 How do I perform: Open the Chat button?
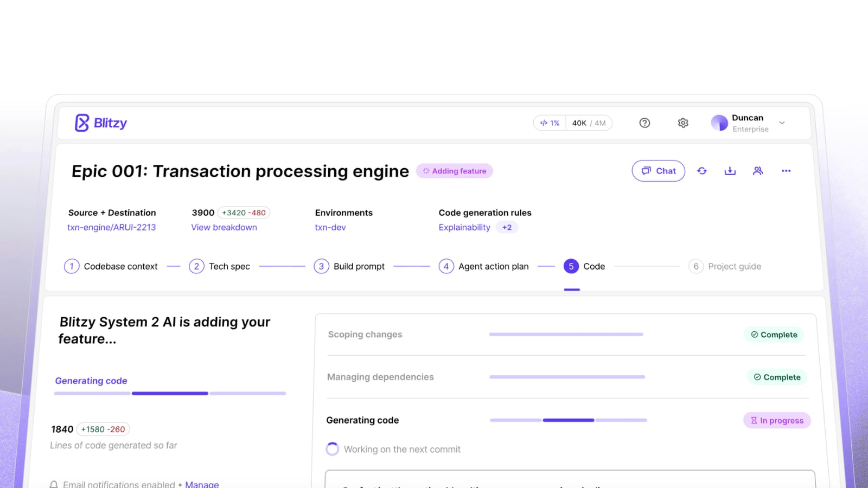click(658, 171)
